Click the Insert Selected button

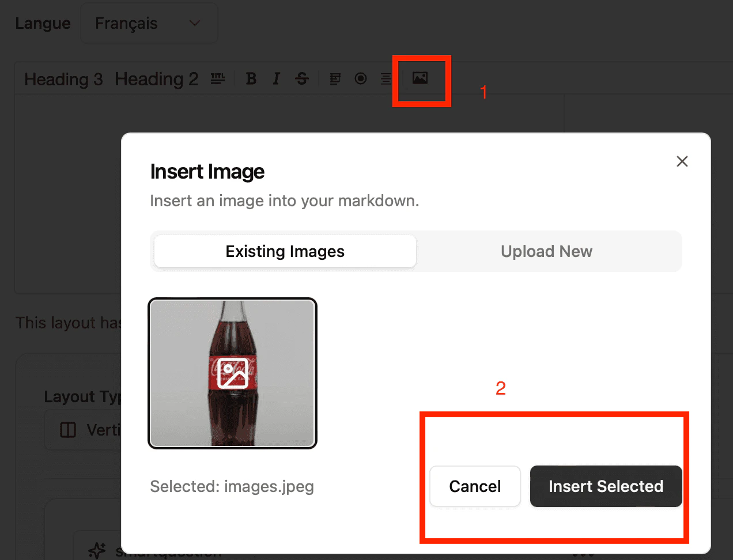(x=606, y=486)
